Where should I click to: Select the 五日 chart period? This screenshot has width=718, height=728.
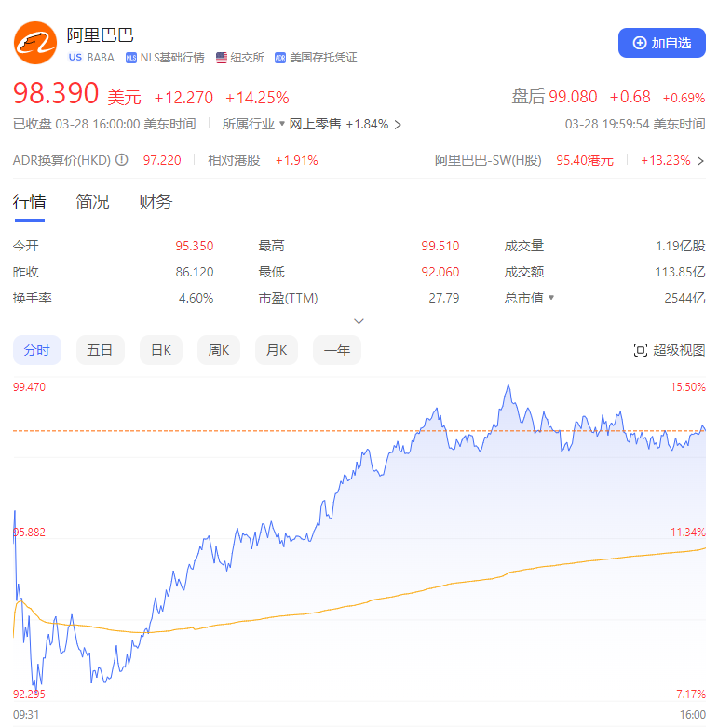101,350
